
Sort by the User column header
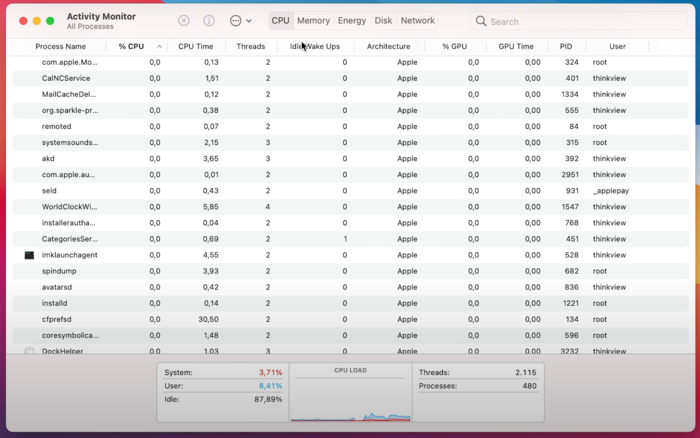[x=617, y=46]
